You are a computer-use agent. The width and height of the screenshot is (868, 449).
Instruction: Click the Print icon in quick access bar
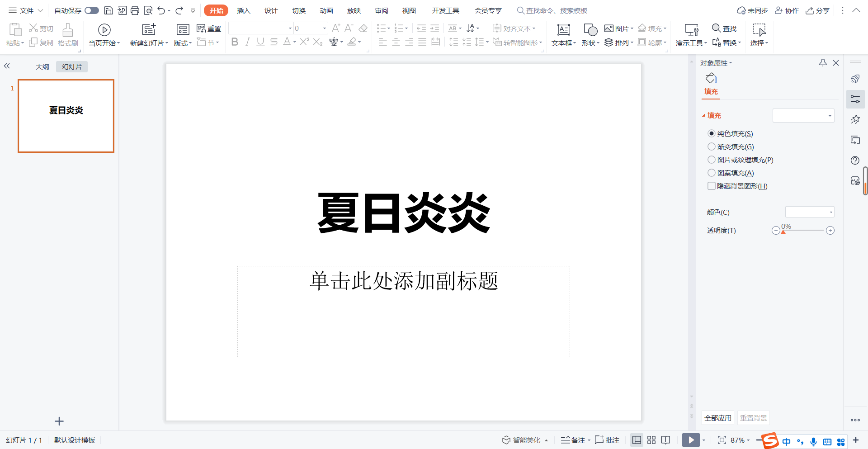[135, 10]
